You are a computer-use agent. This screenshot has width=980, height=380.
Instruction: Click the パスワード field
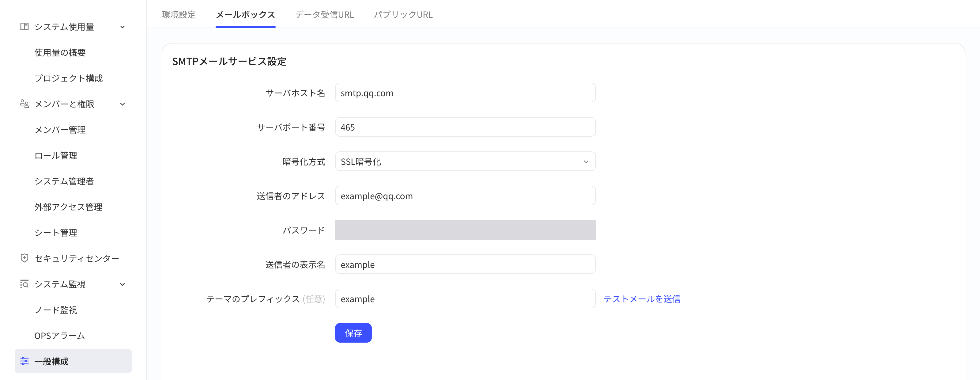[x=465, y=230]
